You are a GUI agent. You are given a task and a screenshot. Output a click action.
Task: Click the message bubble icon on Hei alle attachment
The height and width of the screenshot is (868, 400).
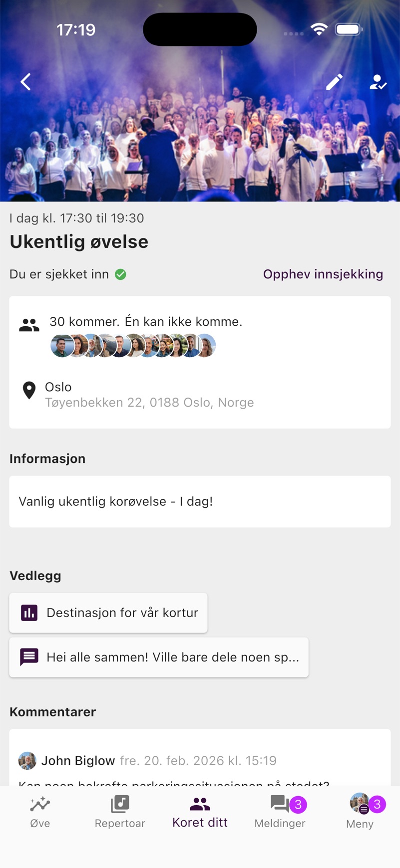pyautogui.click(x=29, y=657)
